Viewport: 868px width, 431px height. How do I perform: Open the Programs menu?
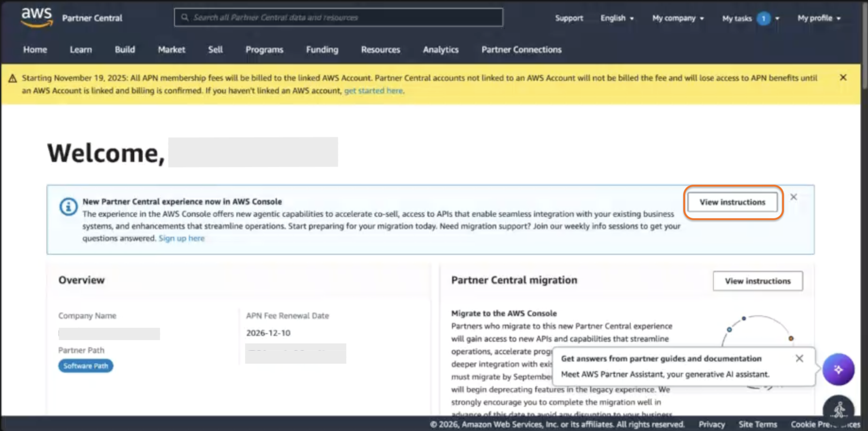point(264,50)
